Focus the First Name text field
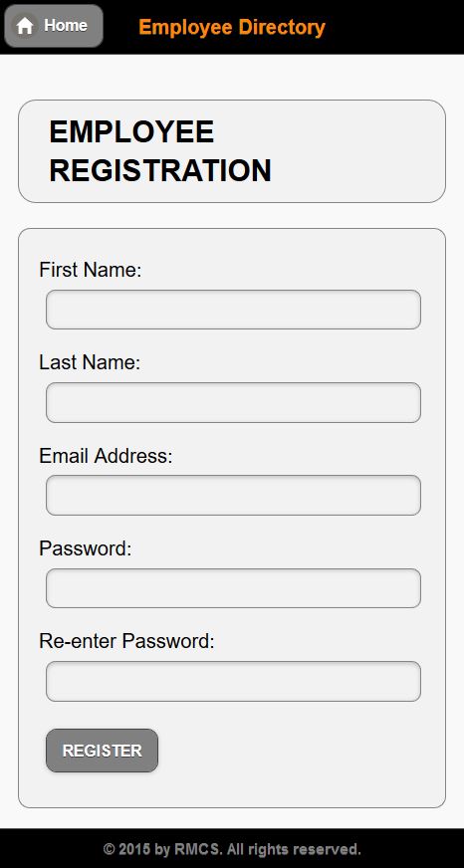464x868 pixels. point(233,310)
